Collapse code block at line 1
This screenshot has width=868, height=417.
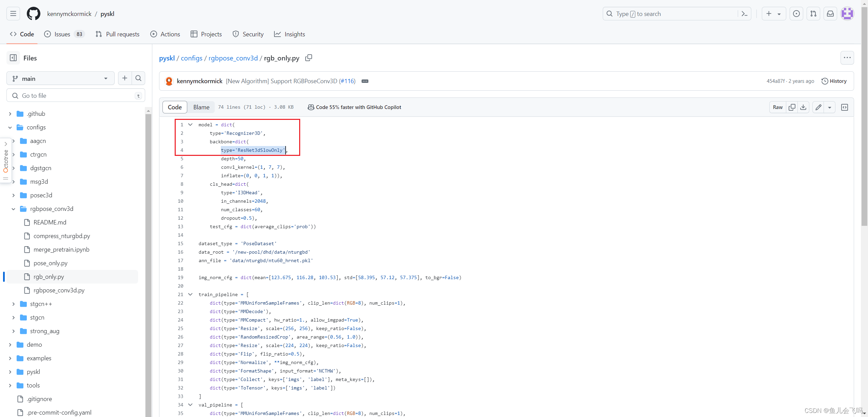click(x=190, y=125)
